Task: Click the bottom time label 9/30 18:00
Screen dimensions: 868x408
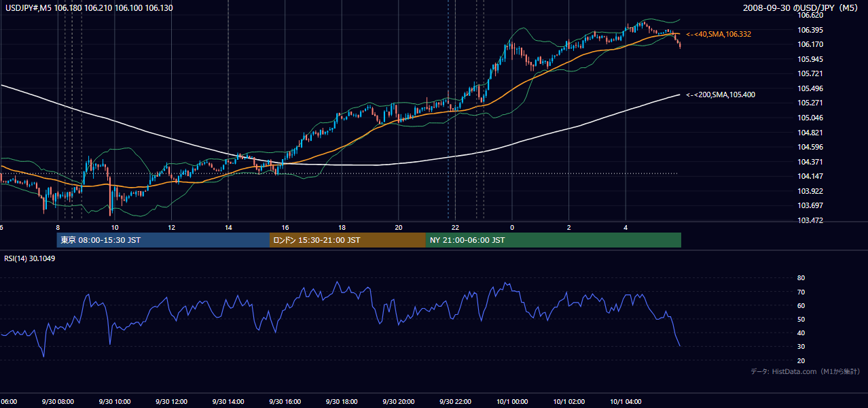Action: point(342,402)
